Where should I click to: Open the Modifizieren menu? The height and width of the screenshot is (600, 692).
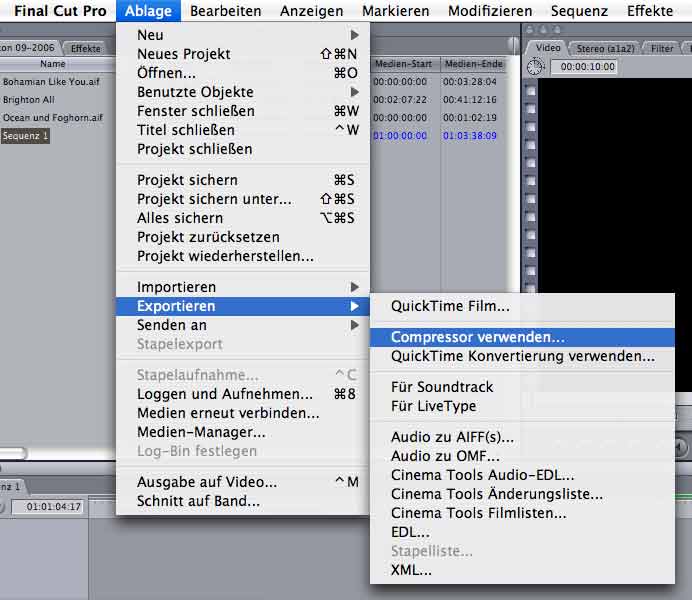coord(490,11)
